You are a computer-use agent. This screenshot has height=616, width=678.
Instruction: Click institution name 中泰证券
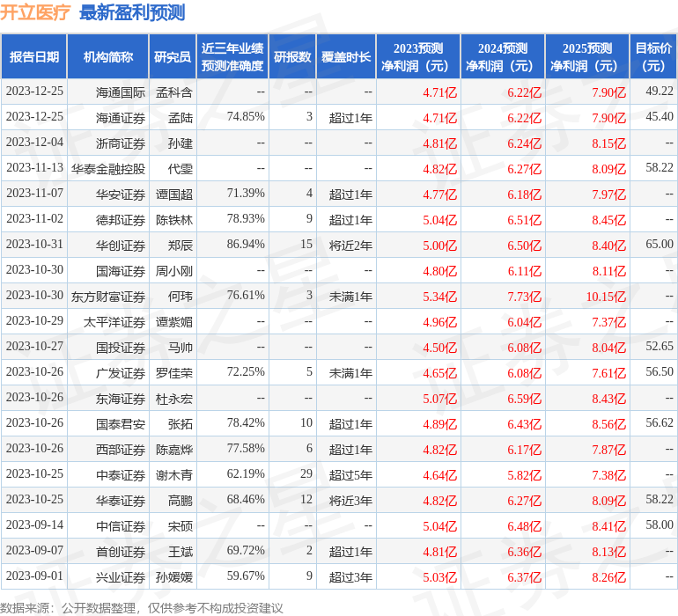[x=121, y=474]
